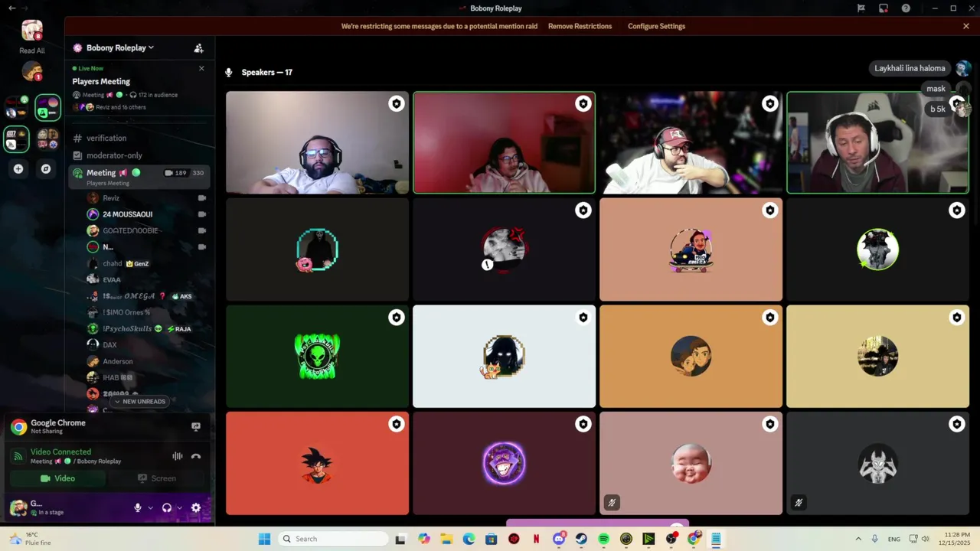Focus the white shirt headphones webcam tile
Viewport: 980px width, 551px height.
tap(317, 142)
